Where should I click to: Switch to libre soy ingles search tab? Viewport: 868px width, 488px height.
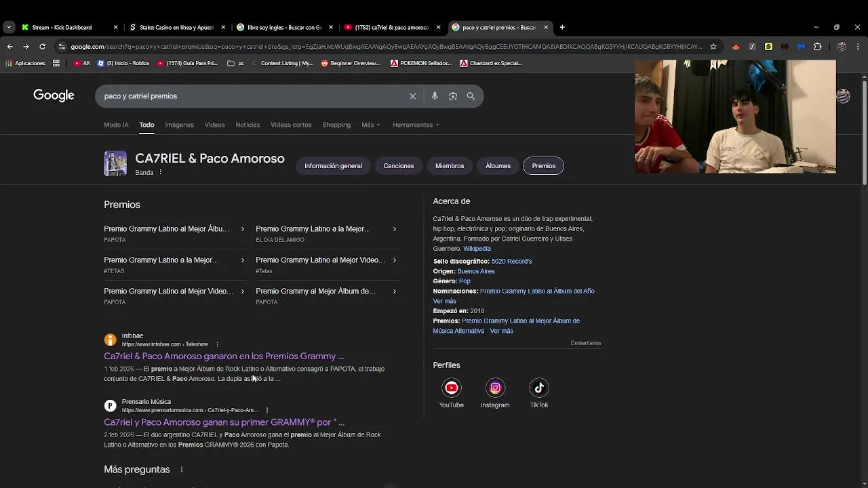pyautogui.click(x=284, y=27)
